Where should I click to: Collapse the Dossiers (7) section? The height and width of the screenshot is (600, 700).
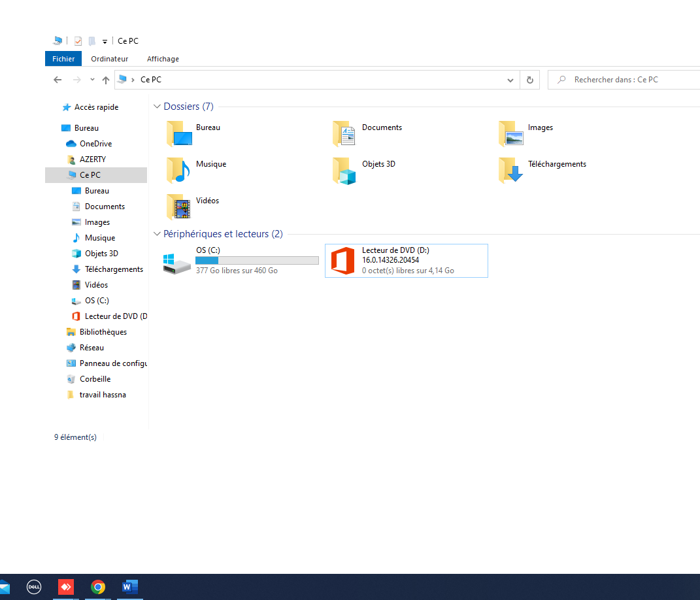pos(157,107)
